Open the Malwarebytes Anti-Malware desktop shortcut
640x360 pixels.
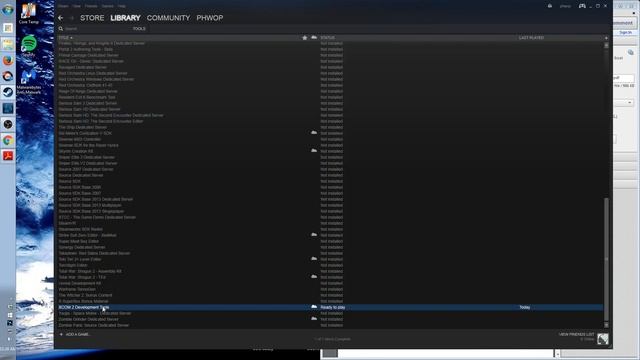[x=29, y=82]
